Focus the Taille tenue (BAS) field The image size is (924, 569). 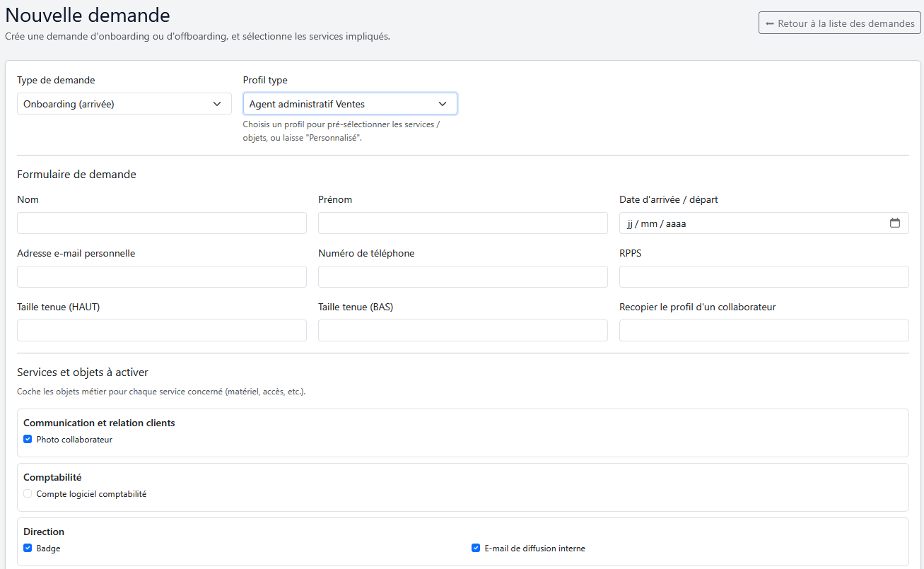(463, 331)
